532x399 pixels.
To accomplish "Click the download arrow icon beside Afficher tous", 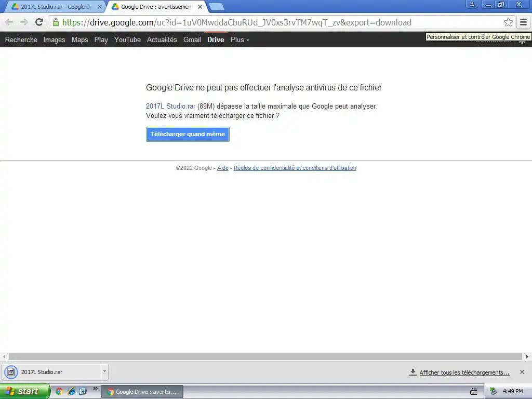I will click(x=413, y=372).
